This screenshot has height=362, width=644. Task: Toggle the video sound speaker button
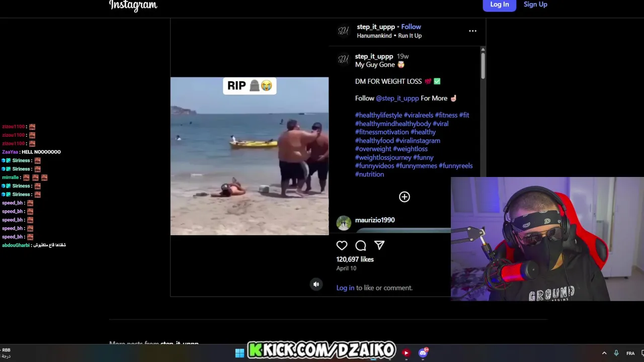coord(316,285)
